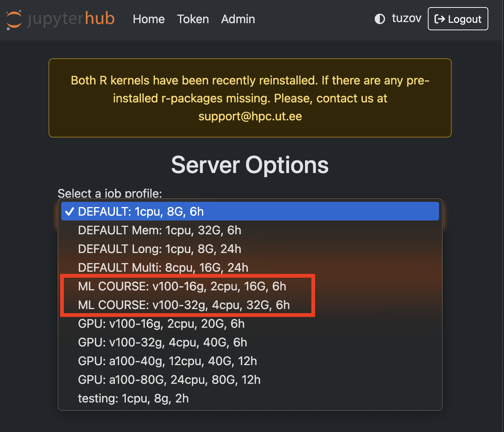The height and width of the screenshot is (432, 504).
Task: Select ML COURSE v100-32g 4cpu option
Action: 250,305
